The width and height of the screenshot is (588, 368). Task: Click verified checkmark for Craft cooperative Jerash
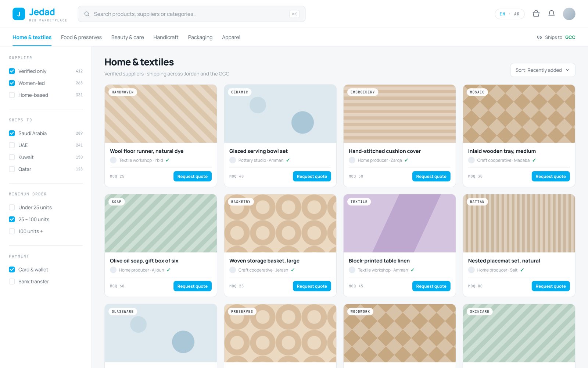pos(293,270)
